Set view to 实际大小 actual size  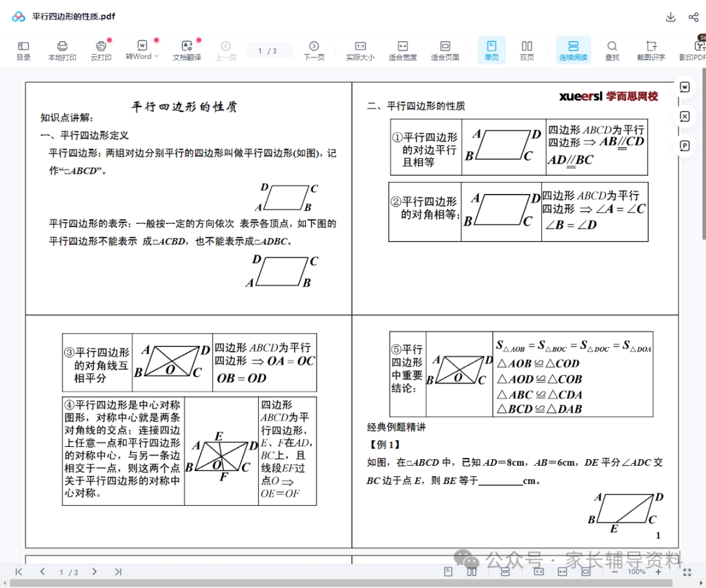(360, 50)
